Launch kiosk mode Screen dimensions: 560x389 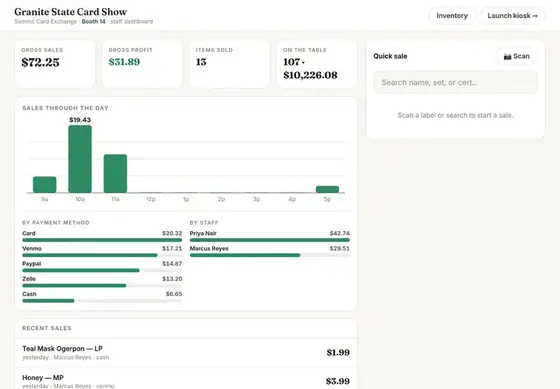512,16
